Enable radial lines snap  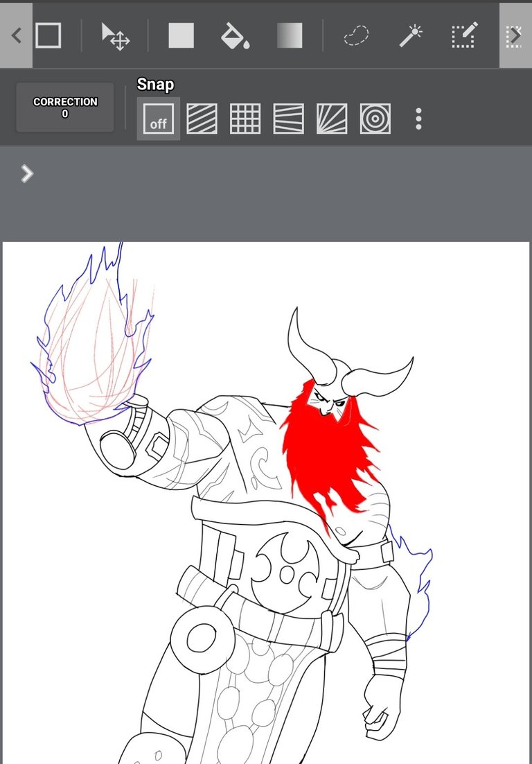[332, 119]
